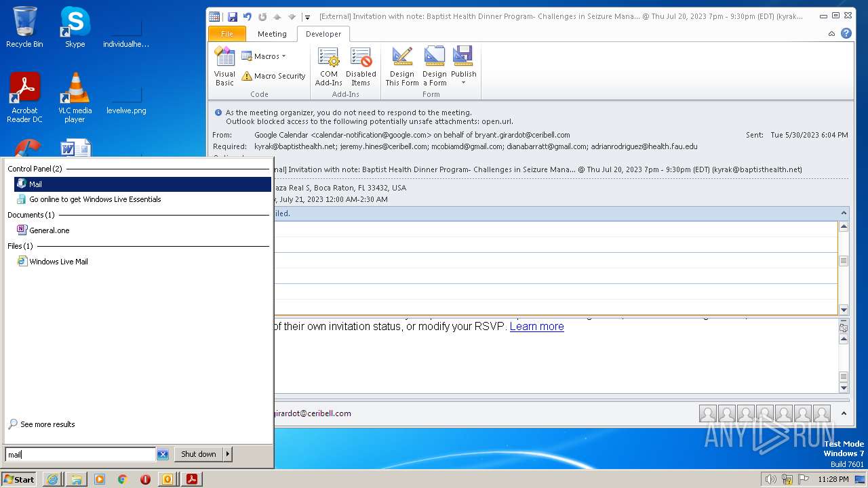
Task: Open Internet Explorer from taskbar
Action: [x=52, y=479]
